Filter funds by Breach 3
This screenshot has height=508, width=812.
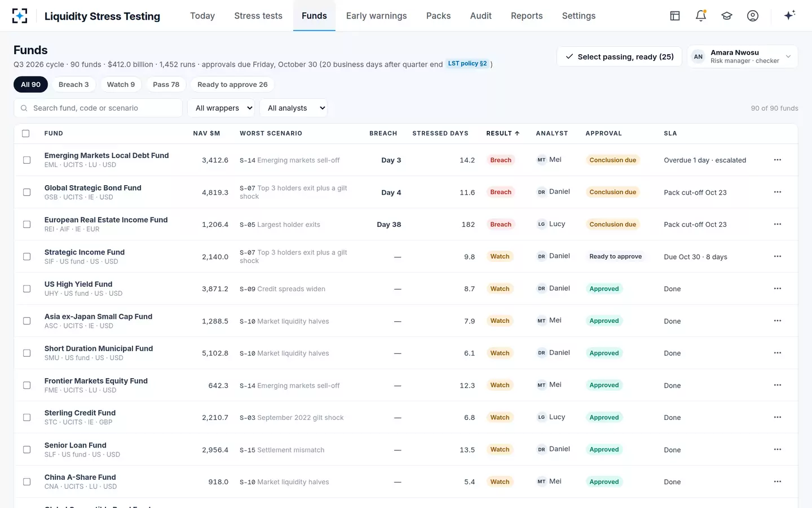click(74, 85)
